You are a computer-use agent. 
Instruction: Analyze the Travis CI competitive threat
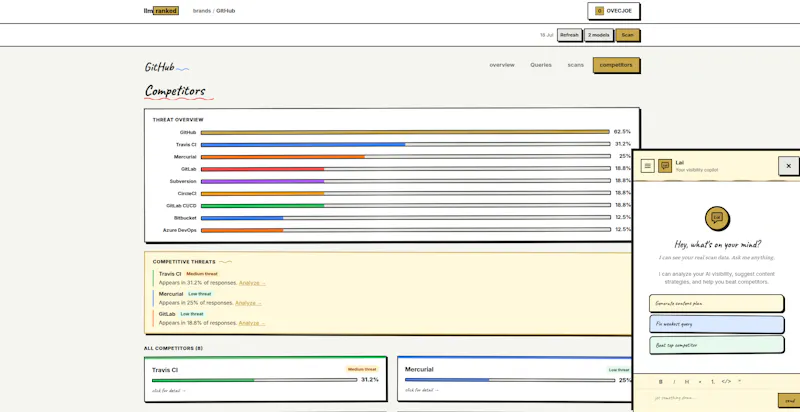252,283
